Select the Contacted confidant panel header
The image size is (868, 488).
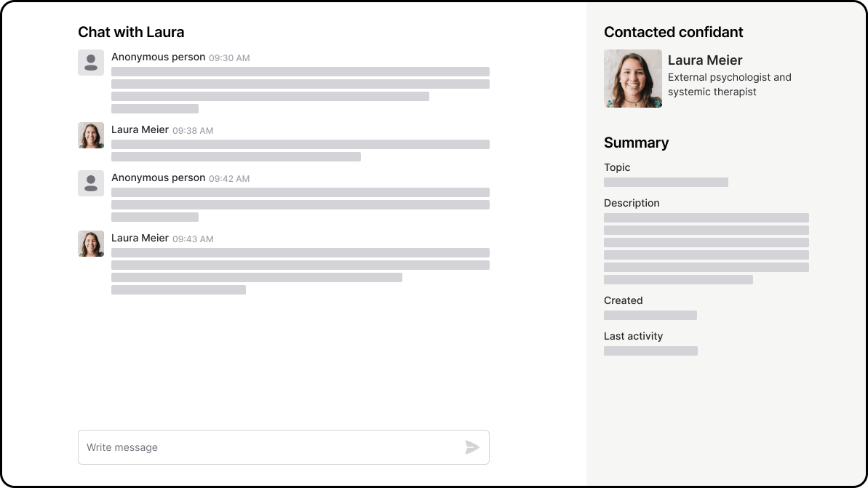tap(673, 32)
